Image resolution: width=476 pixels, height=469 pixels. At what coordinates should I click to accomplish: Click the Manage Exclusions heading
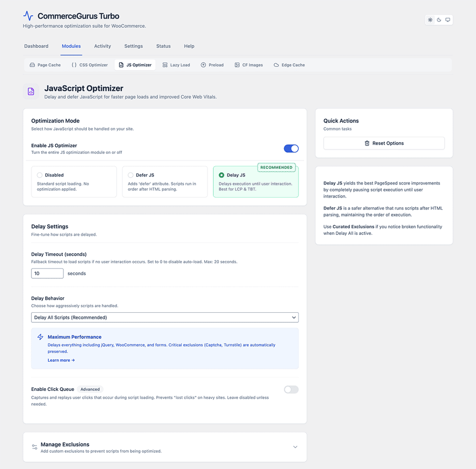point(65,444)
